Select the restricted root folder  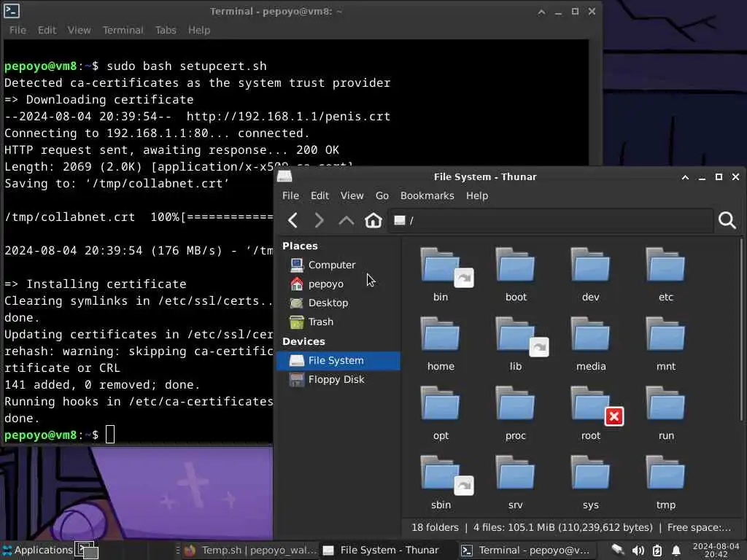[x=590, y=413]
